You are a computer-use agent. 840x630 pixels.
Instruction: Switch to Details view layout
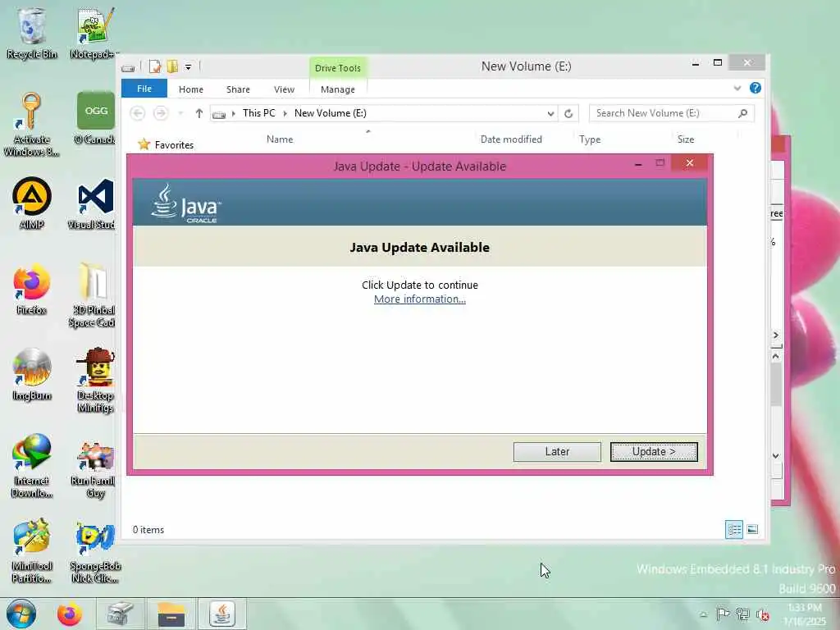pos(734,529)
